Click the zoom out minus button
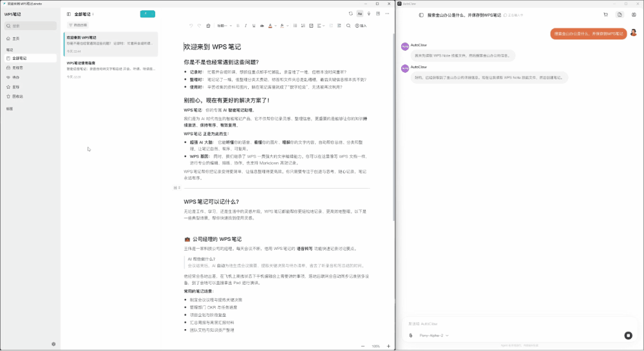Viewport: 644px width, 351px height. [x=363, y=346]
